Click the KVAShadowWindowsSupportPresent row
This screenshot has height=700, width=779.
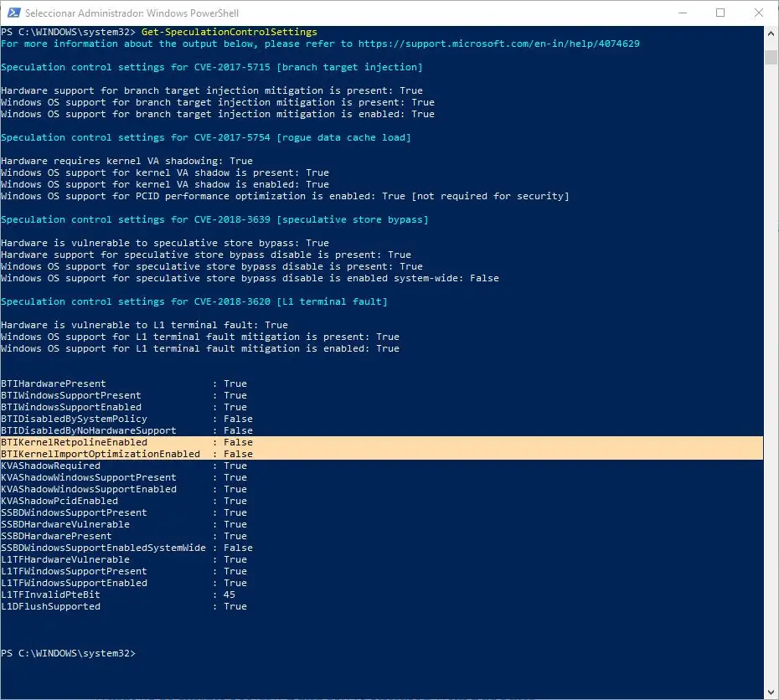124,477
